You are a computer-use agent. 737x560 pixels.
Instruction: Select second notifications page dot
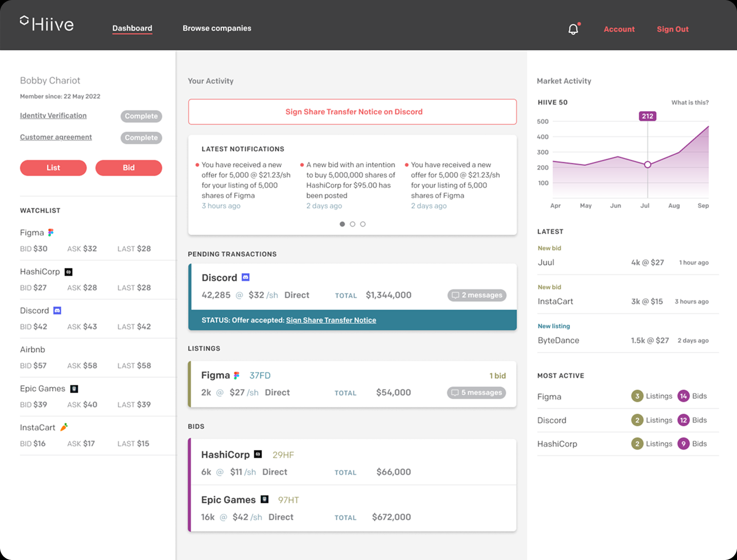(x=353, y=224)
